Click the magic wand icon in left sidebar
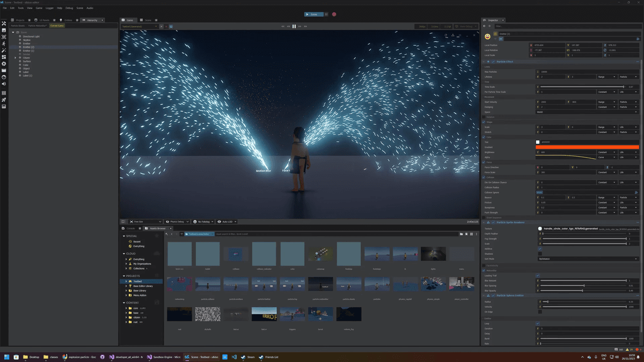The height and width of the screenshot is (362, 644). 4,50
